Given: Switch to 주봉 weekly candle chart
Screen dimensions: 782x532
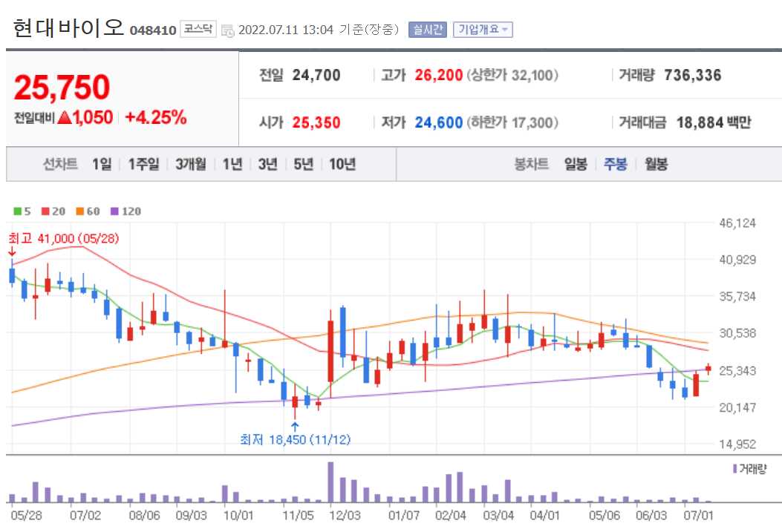Looking at the screenshot, I should (616, 164).
